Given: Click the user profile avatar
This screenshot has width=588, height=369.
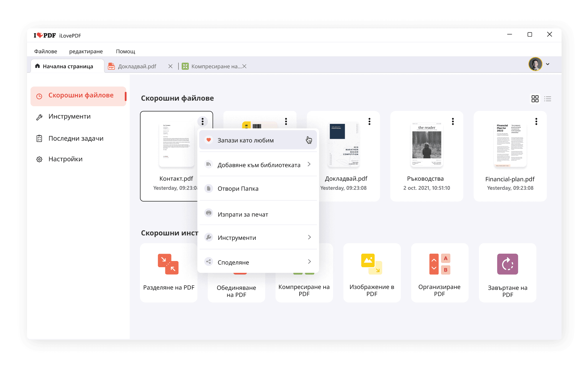Looking at the screenshot, I should click(535, 64).
